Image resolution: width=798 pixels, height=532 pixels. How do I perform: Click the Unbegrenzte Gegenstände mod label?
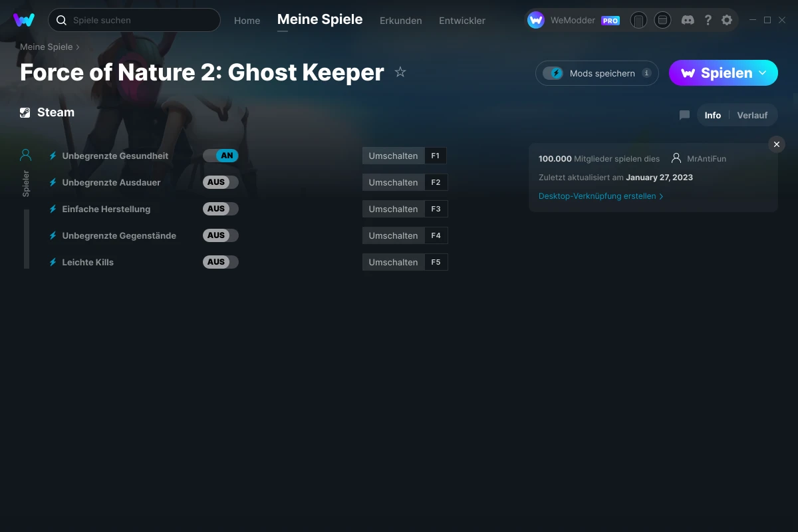(119, 235)
